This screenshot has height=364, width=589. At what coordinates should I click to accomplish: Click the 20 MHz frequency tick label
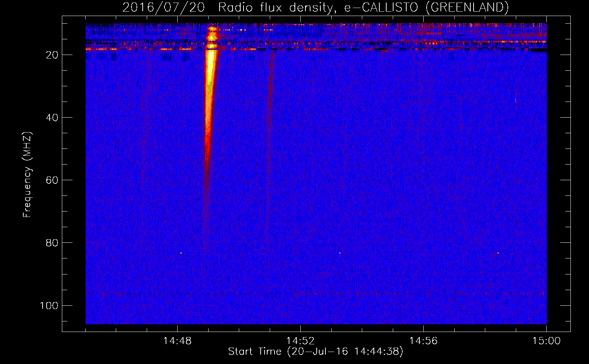coord(52,55)
